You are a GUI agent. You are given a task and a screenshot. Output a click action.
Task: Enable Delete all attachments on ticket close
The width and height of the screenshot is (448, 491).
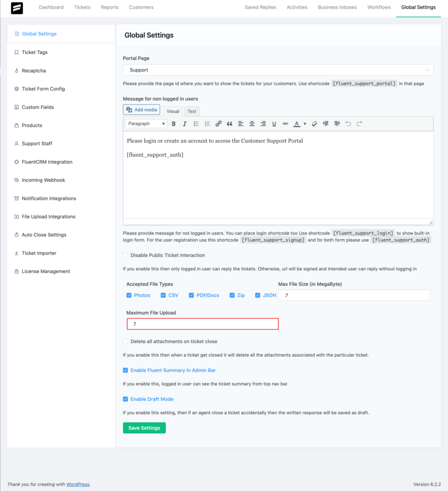click(126, 340)
